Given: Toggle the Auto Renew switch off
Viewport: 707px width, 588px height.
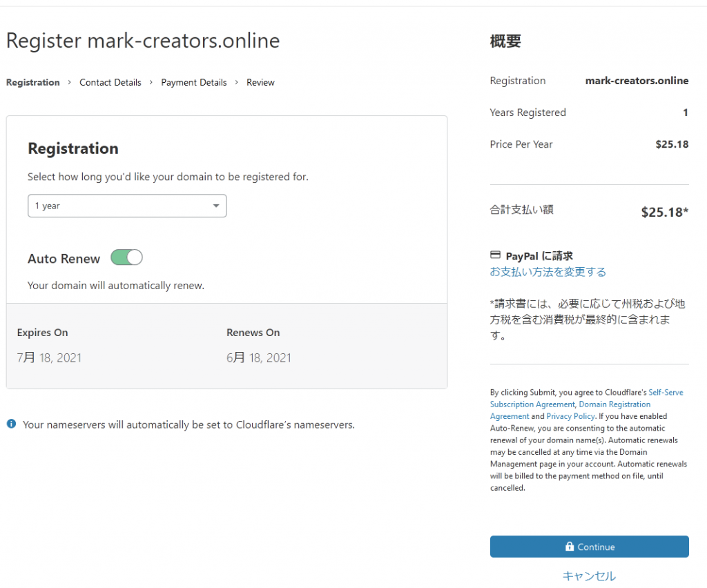Looking at the screenshot, I should 127,257.
